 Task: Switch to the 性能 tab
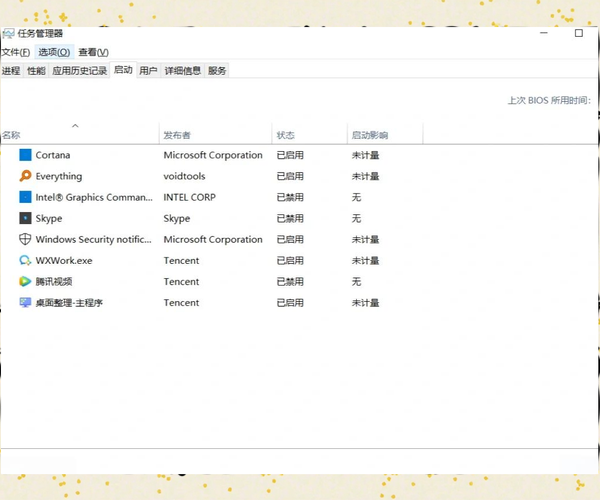coord(36,70)
